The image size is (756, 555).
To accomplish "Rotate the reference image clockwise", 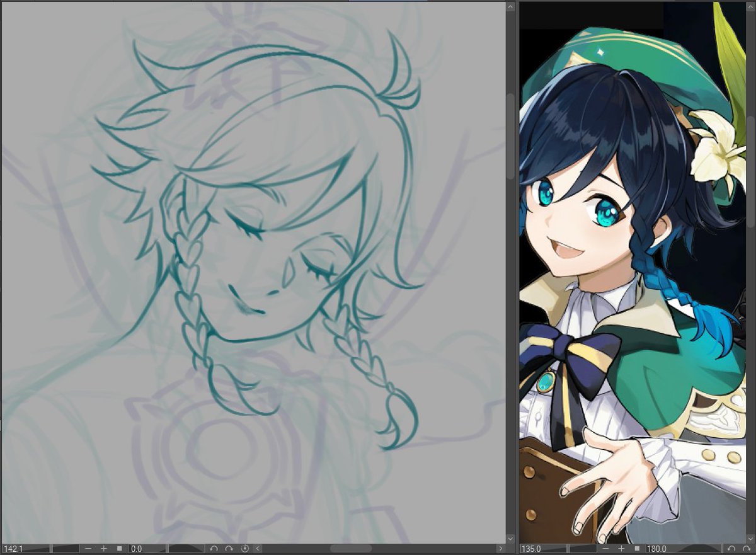I will tap(747, 549).
